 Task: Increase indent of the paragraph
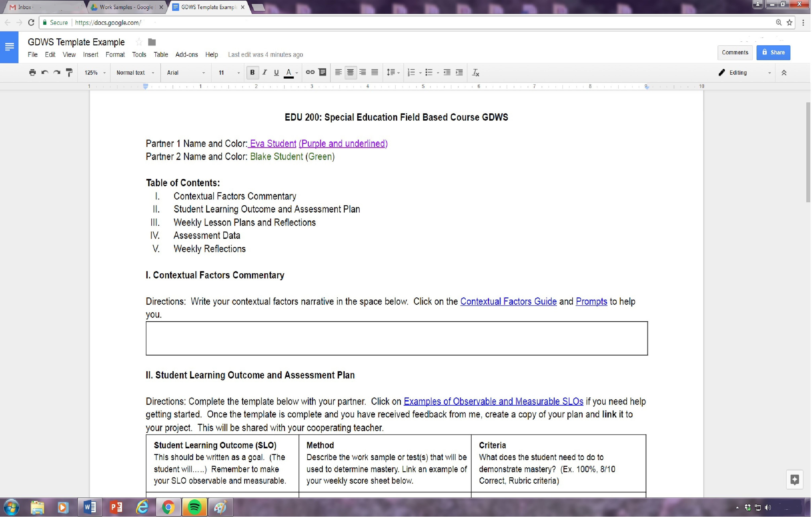(x=459, y=72)
